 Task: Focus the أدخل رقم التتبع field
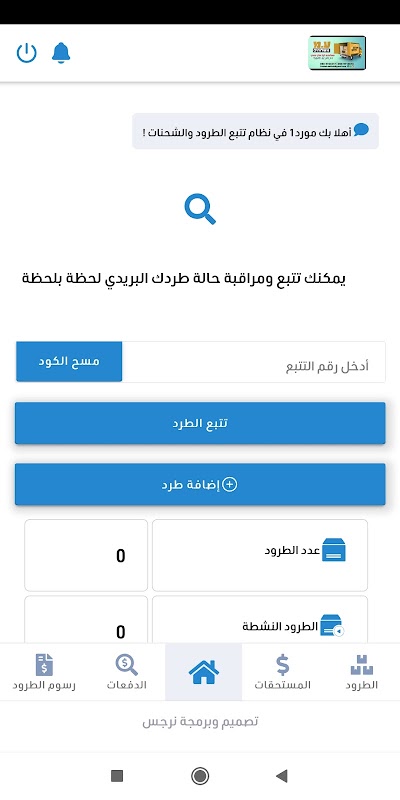254,362
